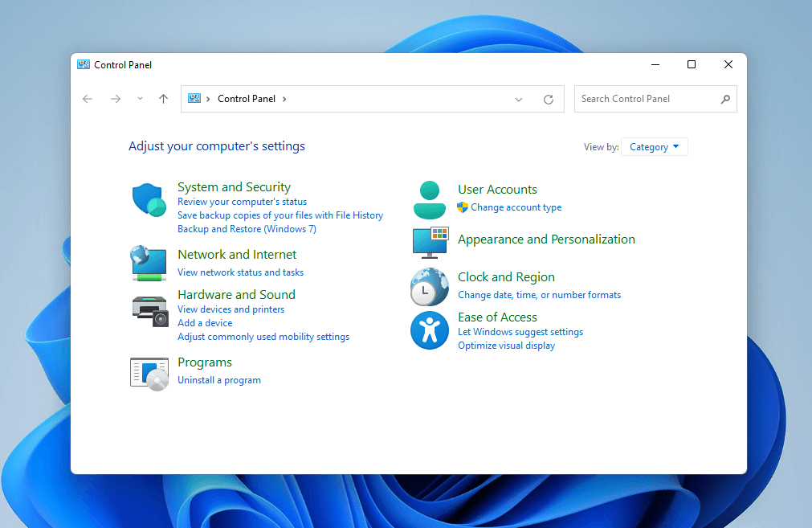The width and height of the screenshot is (812, 528).
Task: Open the View by Category dropdown
Action: pyautogui.click(x=654, y=146)
